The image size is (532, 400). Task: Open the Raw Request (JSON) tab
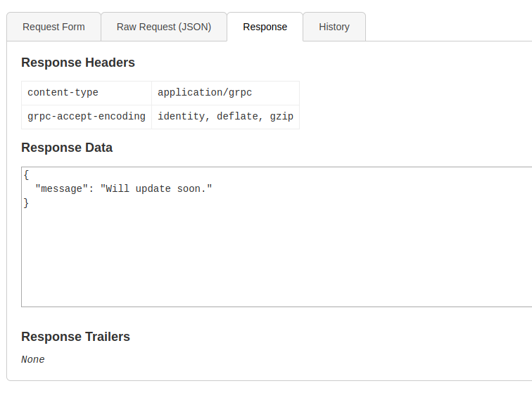click(x=163, y=27)
